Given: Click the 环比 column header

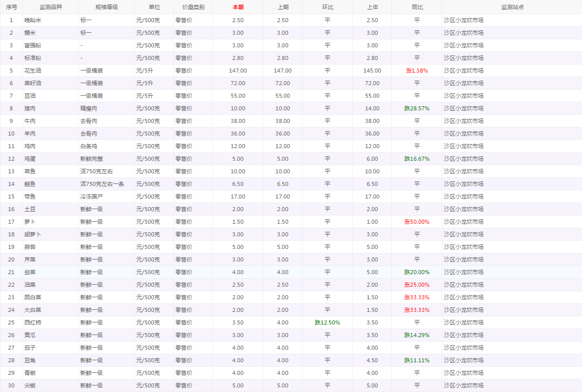Looking at the screenshot, I should 327,7.
